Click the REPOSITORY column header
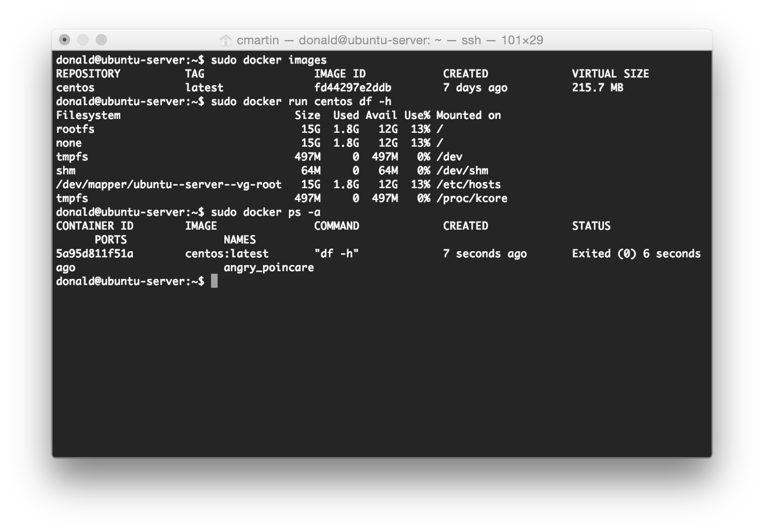This screenshot has height=532, width=764. tap(88, 74)
